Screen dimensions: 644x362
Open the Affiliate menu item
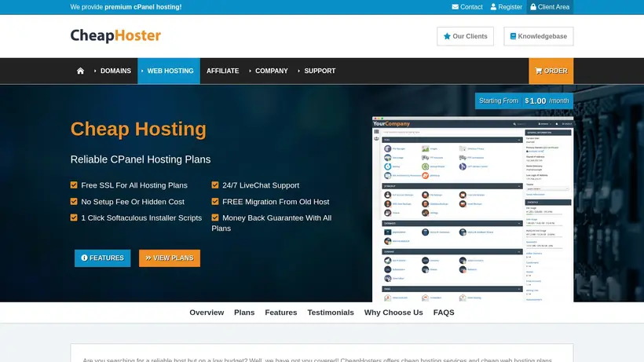(x=222, y=71)
